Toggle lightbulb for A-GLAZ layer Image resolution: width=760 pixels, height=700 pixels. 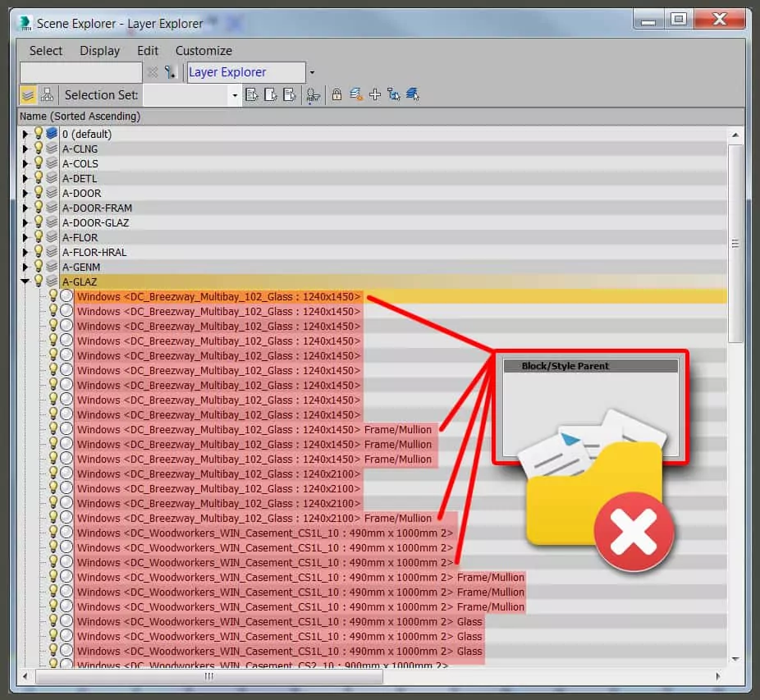coord(38,281)
